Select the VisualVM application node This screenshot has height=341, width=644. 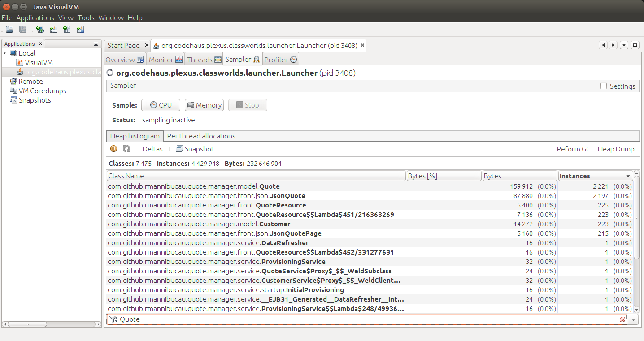(35, 63)
